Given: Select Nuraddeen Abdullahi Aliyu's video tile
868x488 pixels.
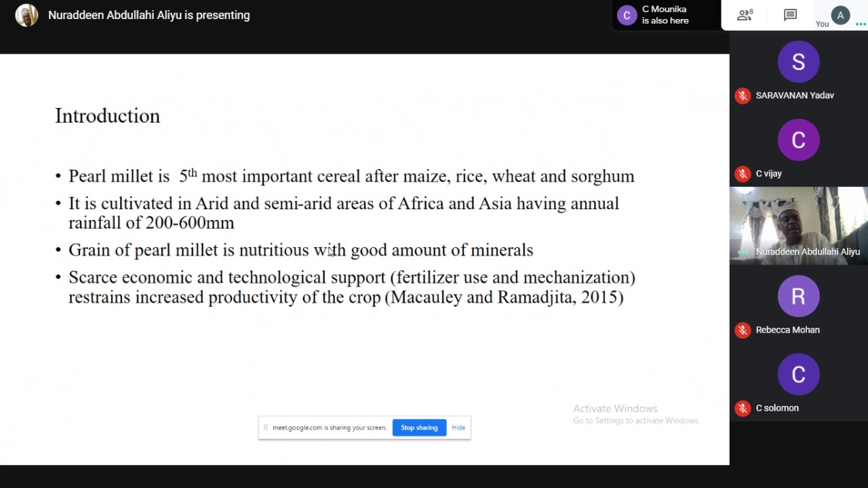Looking at the screenshot, I should tap(798, 225).
